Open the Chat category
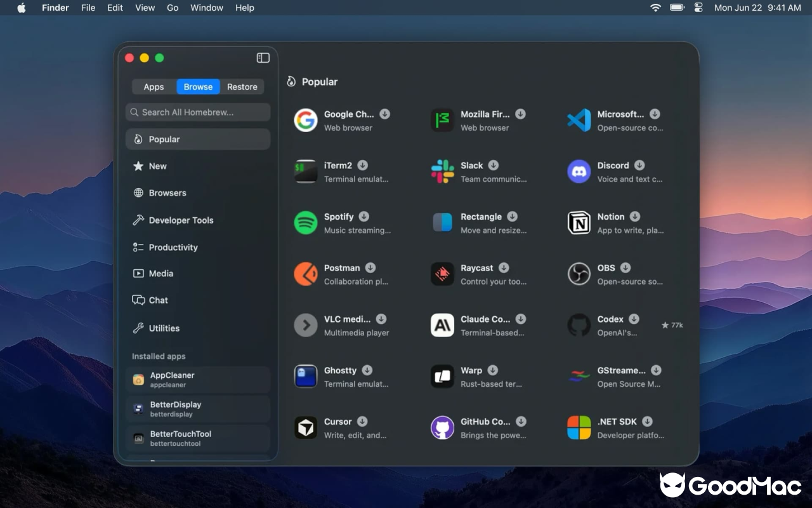Image resolution: width=812 pixels, height=508 pixels. (x=198, y=300)
